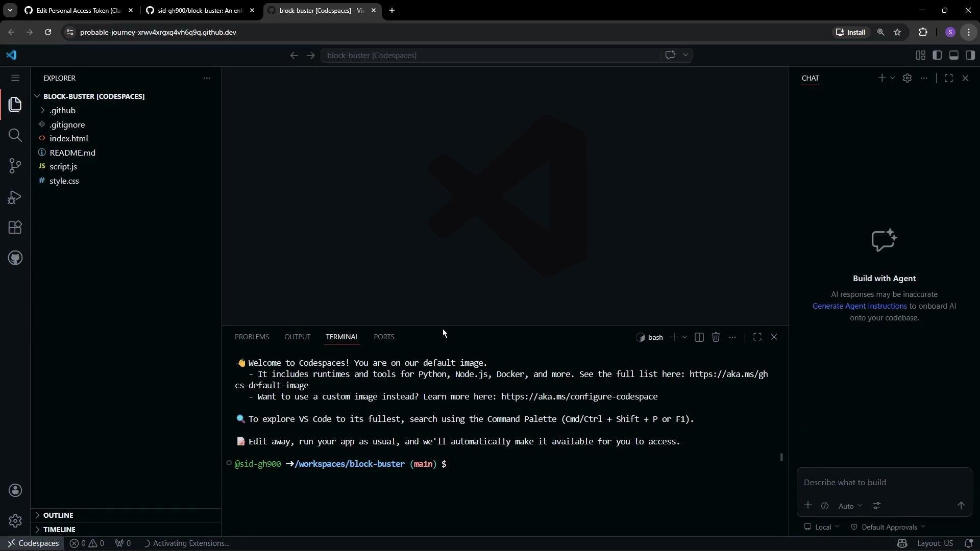Select the bash terminal instance

(x=650, y=337)
